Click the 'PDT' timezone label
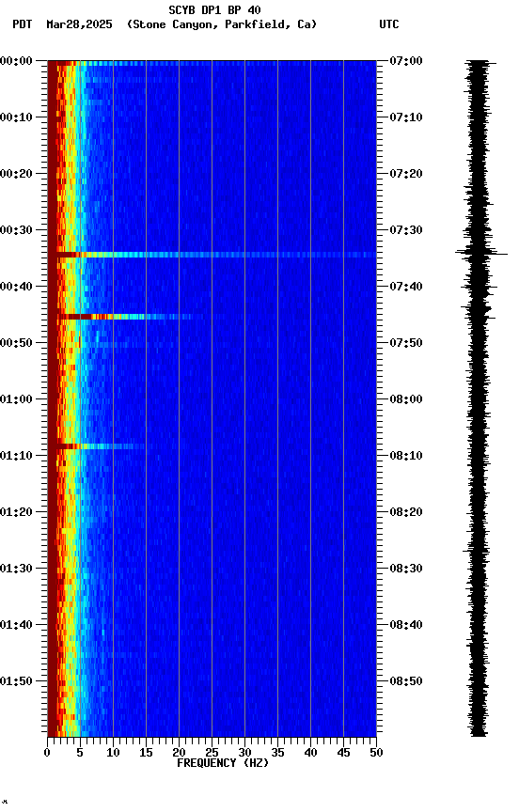This screenshot has width=519, height=812. [x=23, y=24]
